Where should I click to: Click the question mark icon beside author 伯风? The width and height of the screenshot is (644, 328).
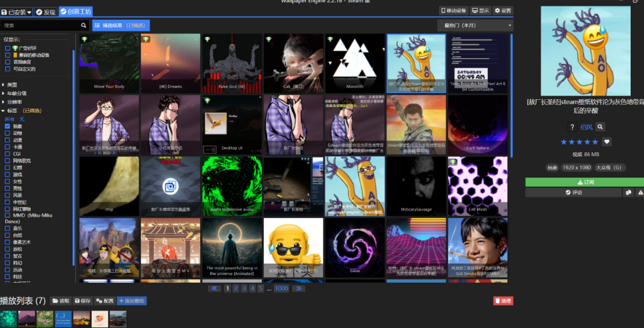click(x=573, y=127)
